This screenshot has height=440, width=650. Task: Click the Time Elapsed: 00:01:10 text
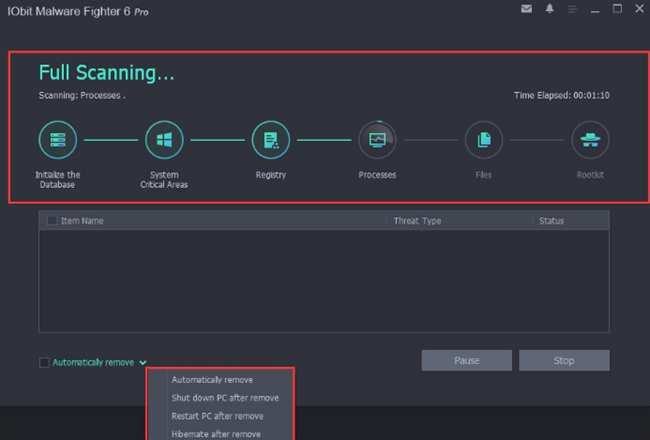(562, 95)
